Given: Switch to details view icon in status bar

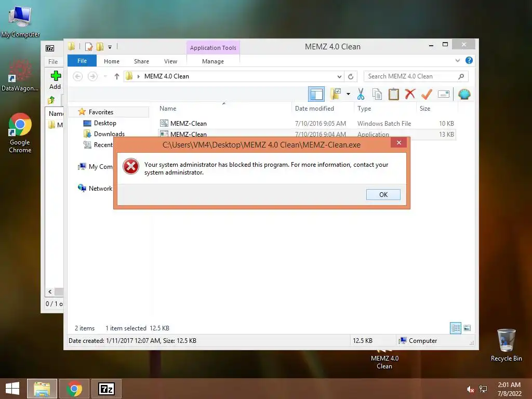Looking at the screenshot, I should 455,328.
